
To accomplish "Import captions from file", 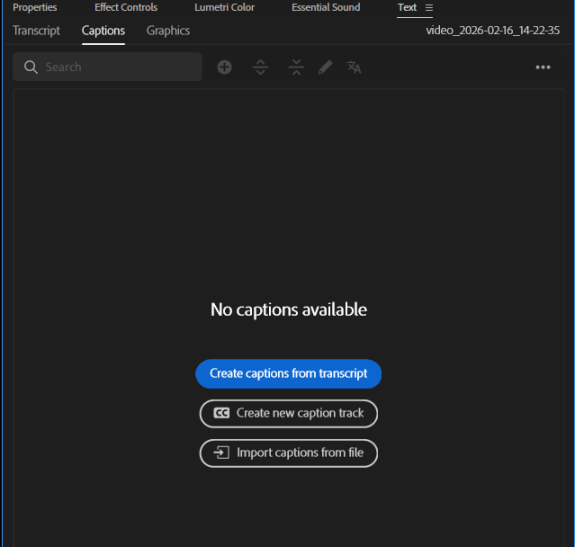I will click(289, 453).
